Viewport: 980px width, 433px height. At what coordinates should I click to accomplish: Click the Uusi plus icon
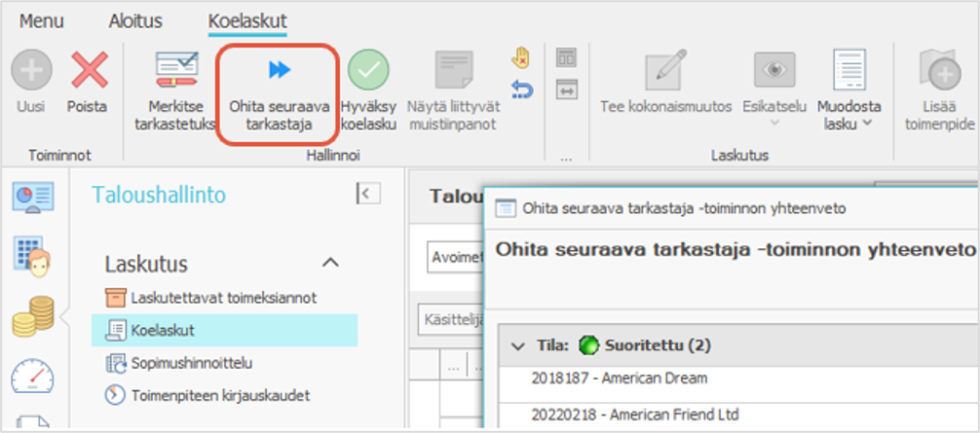tap(31, 70)
